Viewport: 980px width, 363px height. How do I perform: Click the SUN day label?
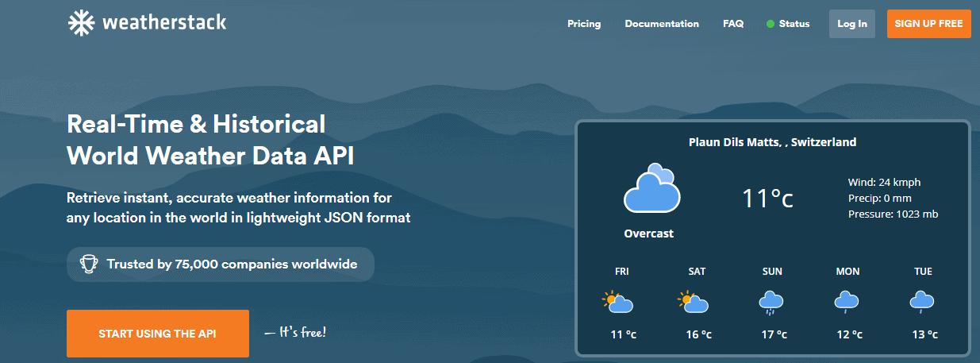coord(772,272)
